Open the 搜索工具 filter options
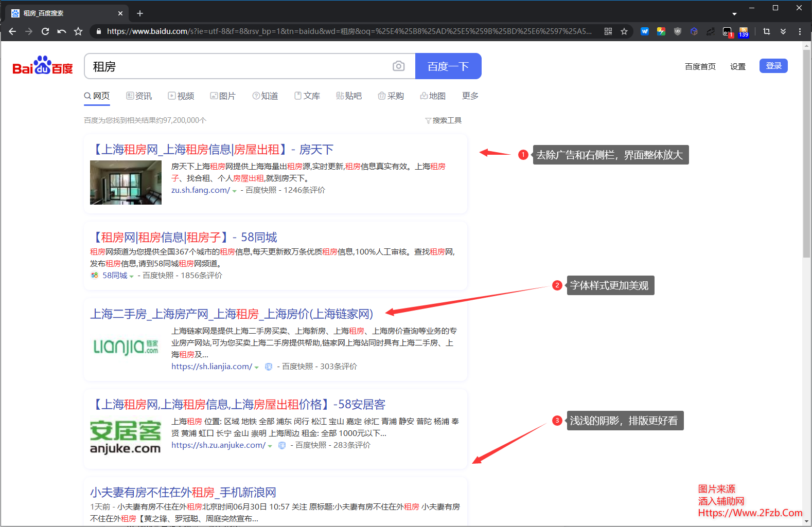The image size is (812, 527). (443, 120)
